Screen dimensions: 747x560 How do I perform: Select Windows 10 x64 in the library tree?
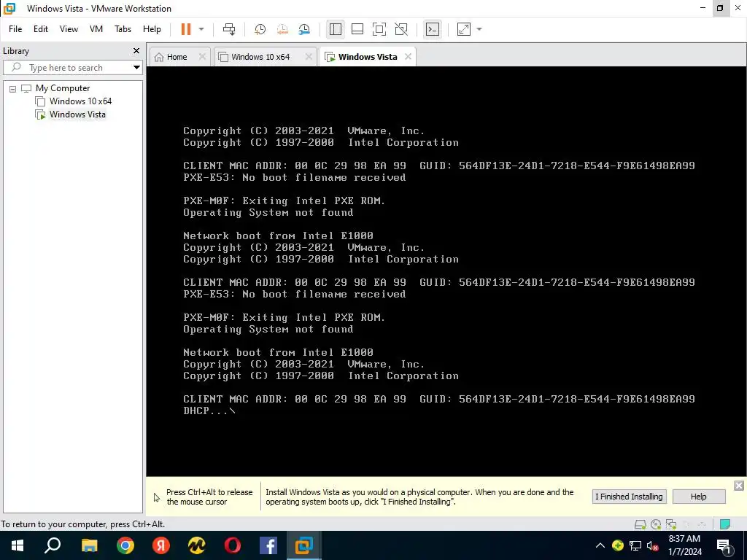tap(80, 101)
